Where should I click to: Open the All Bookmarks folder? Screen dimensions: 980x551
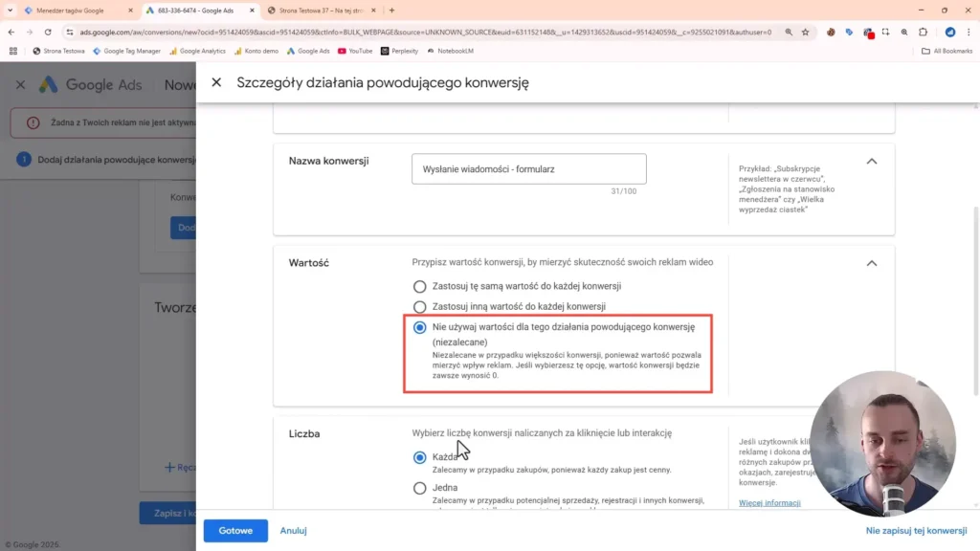point(947,52)
